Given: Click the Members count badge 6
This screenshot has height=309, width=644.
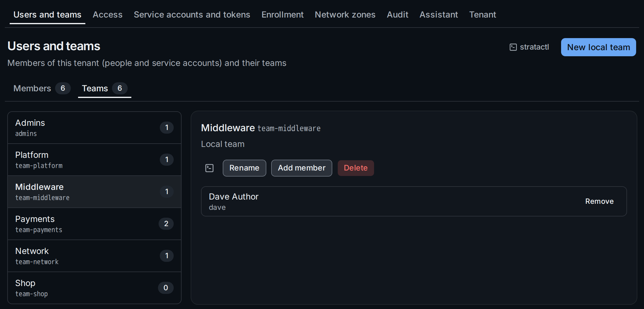Looking at the screenshot, I should pos(63,88).
